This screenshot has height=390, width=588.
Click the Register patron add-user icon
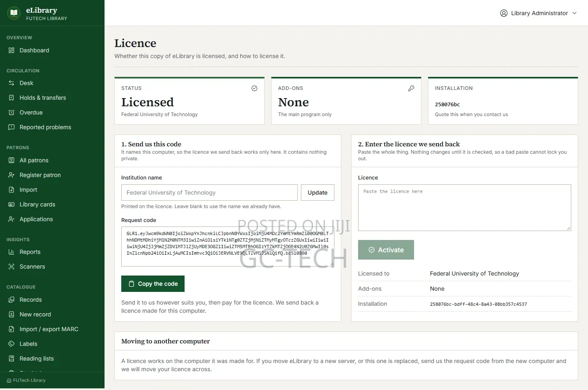click(x=11, y=175)
